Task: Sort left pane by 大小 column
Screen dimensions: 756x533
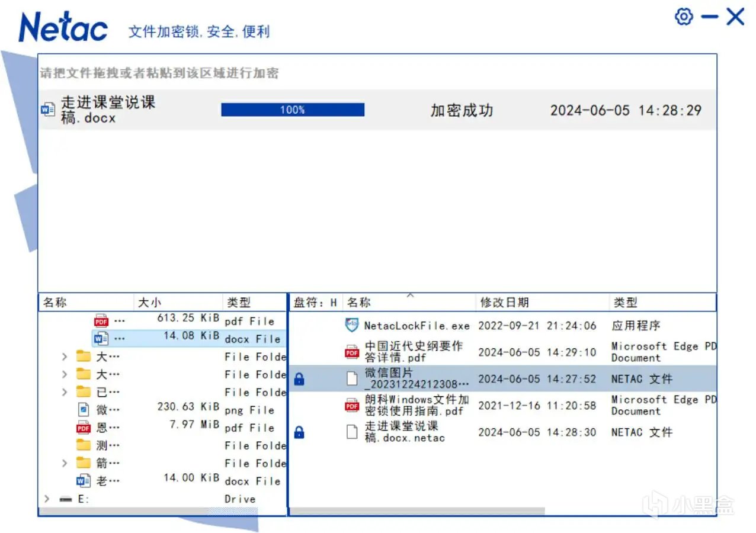Action: pyautogui.click(x=178, y=303)
